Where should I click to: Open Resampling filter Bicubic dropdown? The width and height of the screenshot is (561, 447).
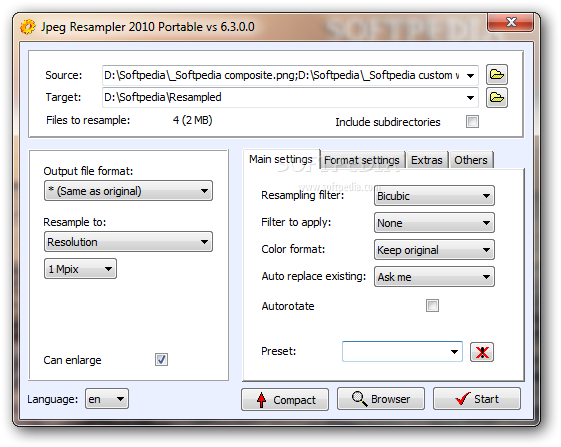coord(434,196)
